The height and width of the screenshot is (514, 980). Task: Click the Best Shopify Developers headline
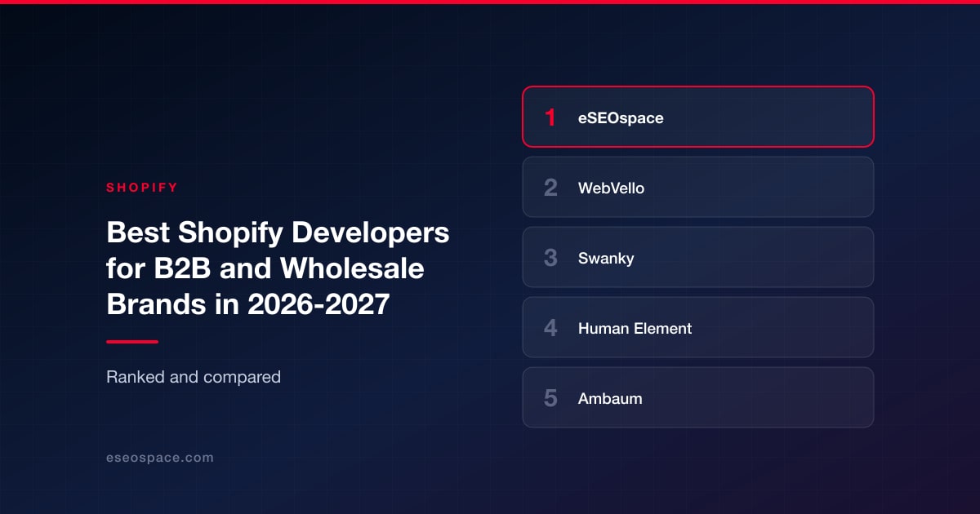[x=278, y=268]
